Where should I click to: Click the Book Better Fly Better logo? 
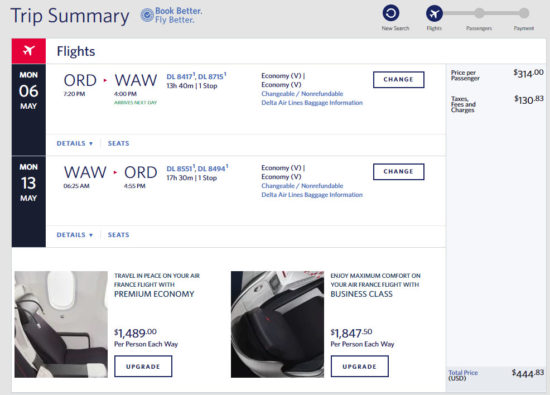pos(172,15)
